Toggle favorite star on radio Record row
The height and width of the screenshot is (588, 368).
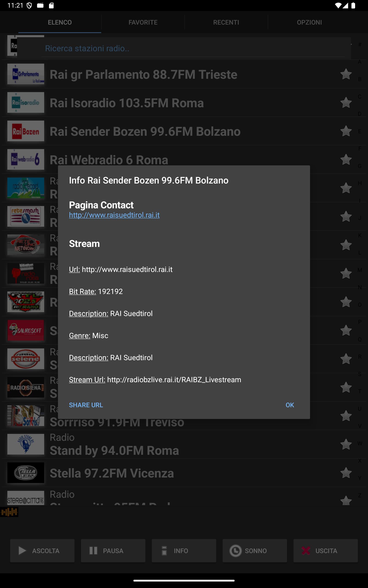click(x=346, y=188)
